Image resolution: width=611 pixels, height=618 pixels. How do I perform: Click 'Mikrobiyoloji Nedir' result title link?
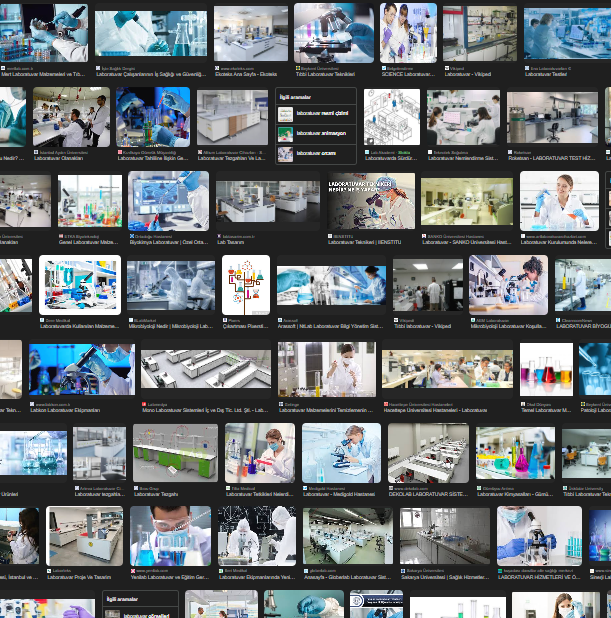coord(172,326)
